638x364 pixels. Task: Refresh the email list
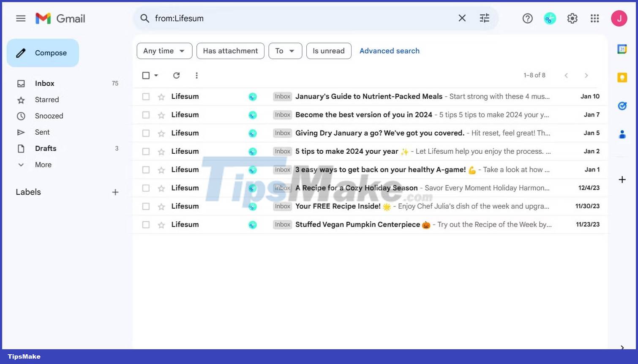(176, 75)
